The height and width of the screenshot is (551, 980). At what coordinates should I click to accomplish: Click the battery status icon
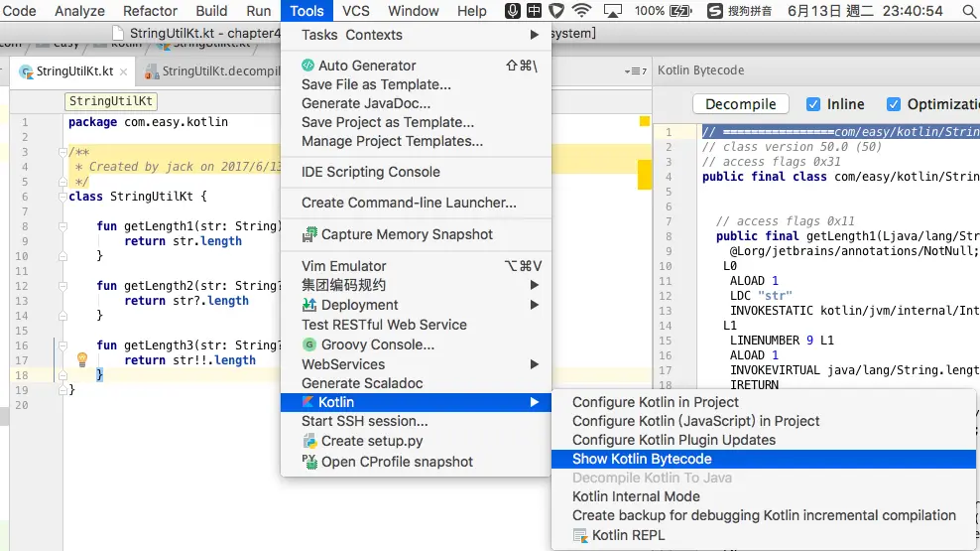pyautogui.click(x=680, y=11)
